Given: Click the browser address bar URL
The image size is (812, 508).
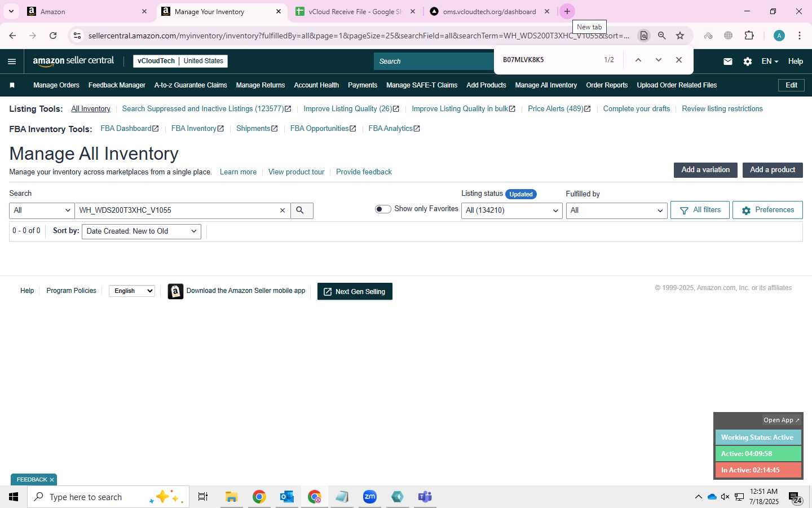Looking at the screenshot, I should 359,36.
